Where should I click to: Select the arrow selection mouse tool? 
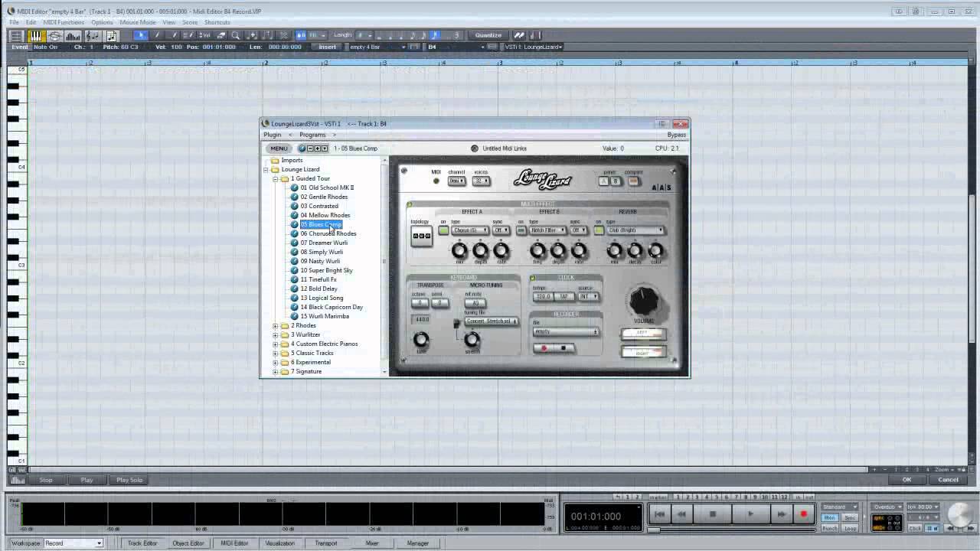[x=140, y=35]
